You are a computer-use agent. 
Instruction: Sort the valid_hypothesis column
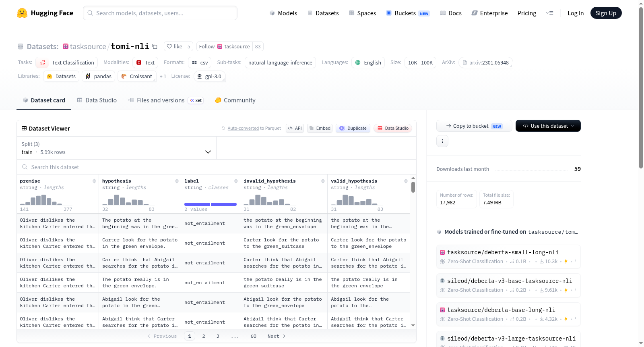[406, 181]
